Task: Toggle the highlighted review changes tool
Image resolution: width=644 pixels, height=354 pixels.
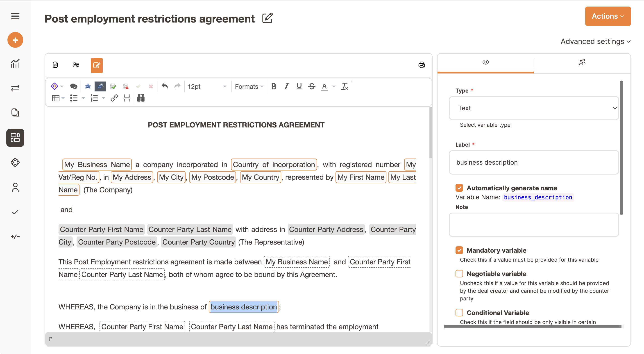Action: [x=100, y=86]
